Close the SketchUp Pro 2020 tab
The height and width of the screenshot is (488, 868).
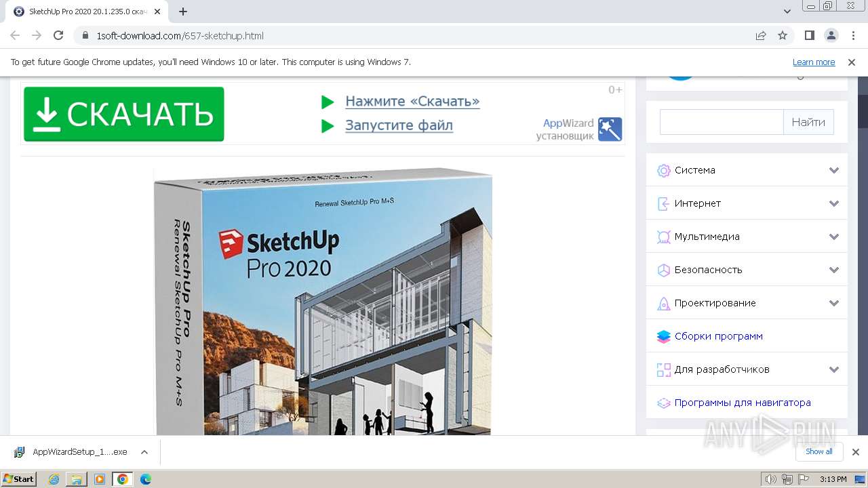(159, 12)
